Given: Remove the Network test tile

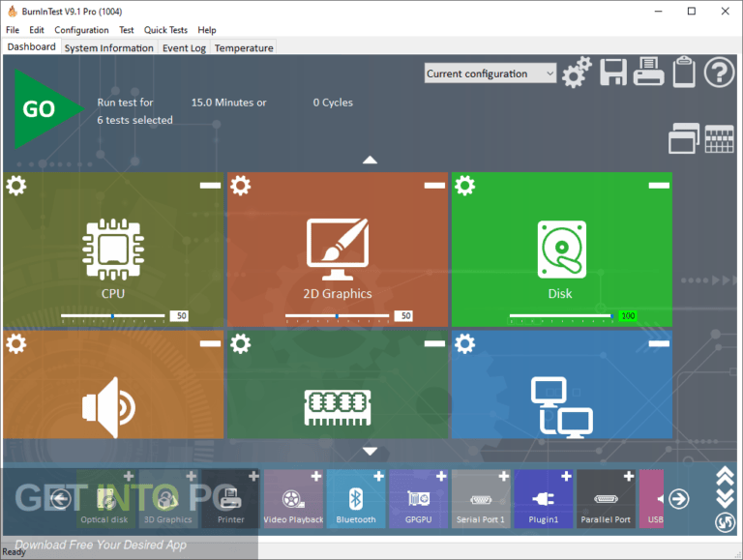Looking at the screenshot, I should click(659, 343).
